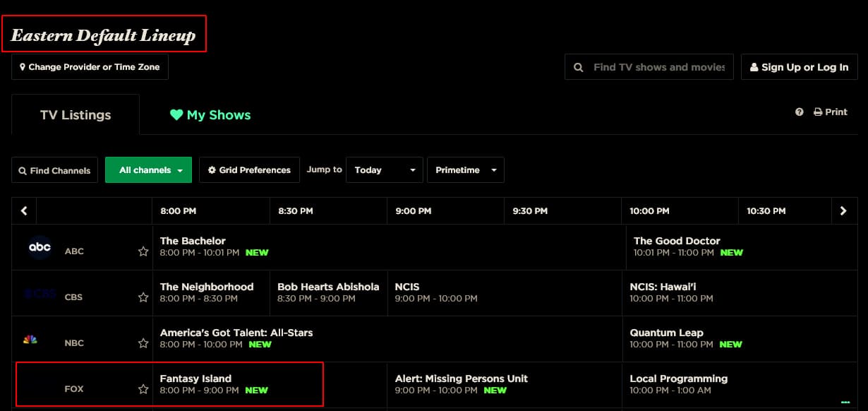
Task: Favorite the ABC channel with star
Action: [x=143, y=251]
